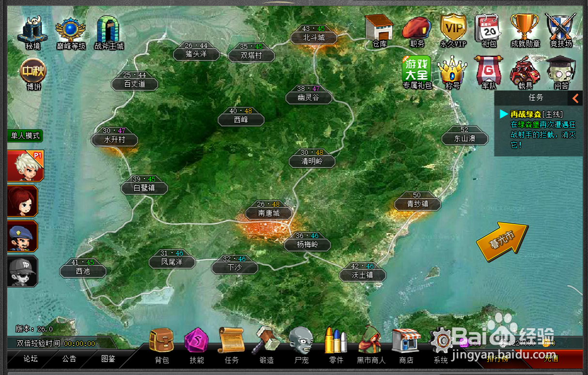
Task: Open the 竞技场 arena icon
Action: pos(561,30)
